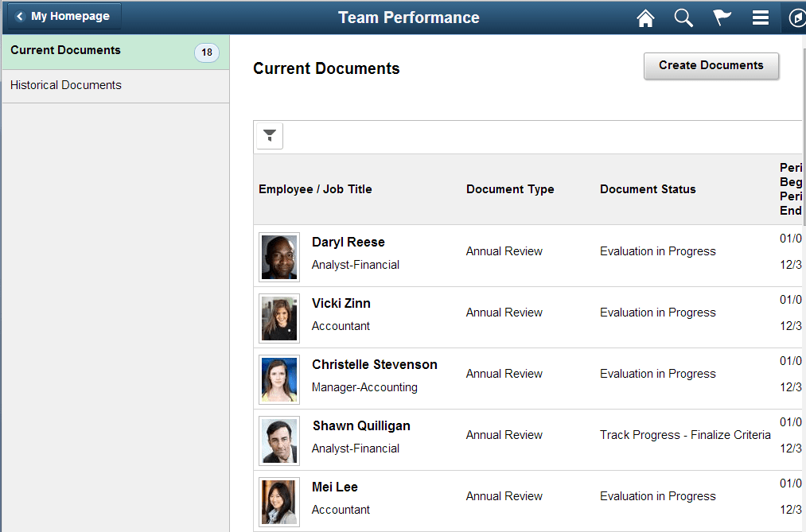
Task: Click Daryl Reese's photo thumbnail
Action: 279,257
